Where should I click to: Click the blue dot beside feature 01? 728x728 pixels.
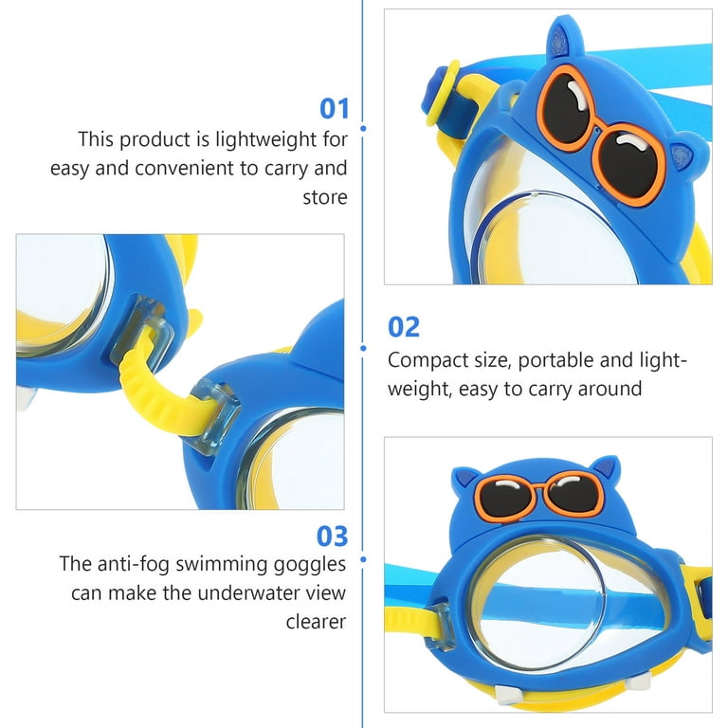point(363,128)
